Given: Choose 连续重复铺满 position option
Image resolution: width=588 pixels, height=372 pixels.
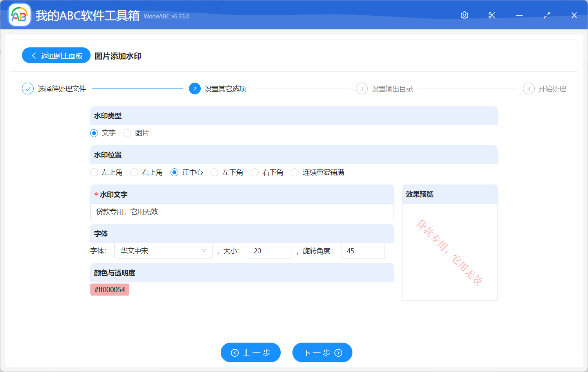Looking at the screenshot, I should coord(295,172).
